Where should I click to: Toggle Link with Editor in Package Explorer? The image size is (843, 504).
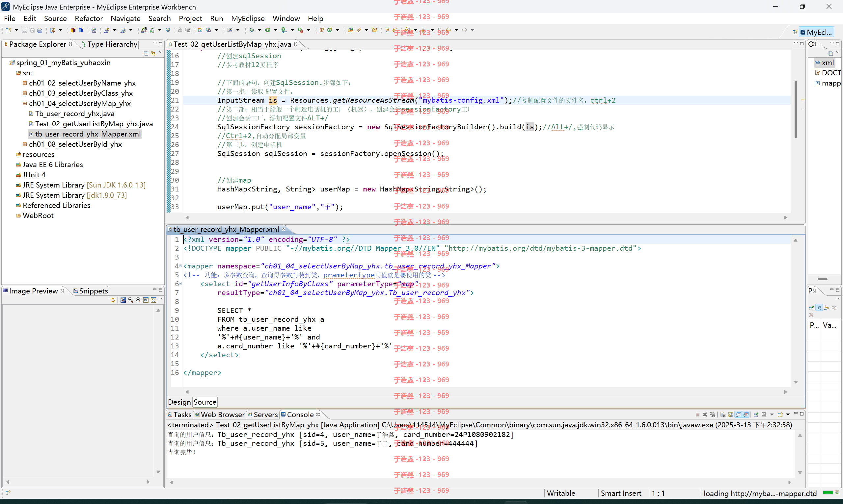point(153,53)
